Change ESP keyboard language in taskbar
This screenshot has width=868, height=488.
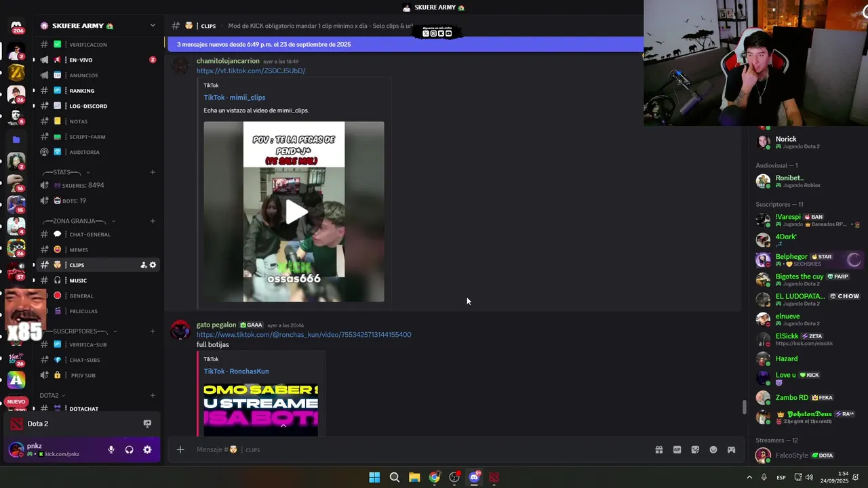(x=781, y=477)
